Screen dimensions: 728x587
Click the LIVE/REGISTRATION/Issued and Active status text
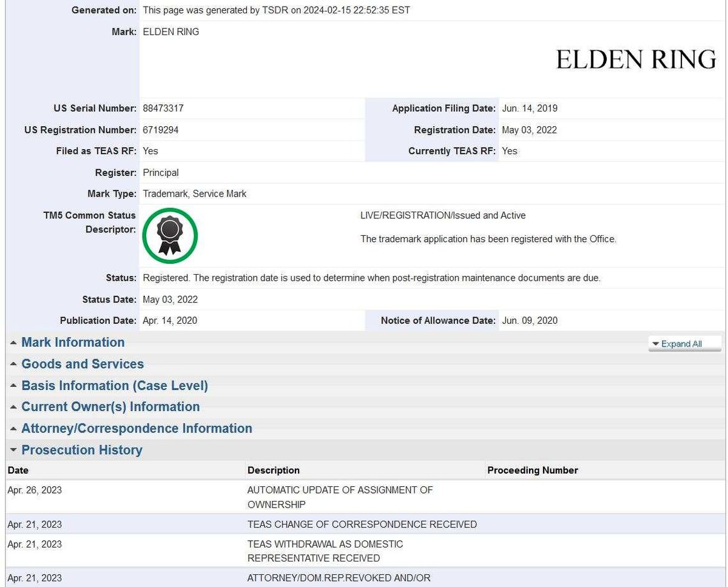(443, 216)
